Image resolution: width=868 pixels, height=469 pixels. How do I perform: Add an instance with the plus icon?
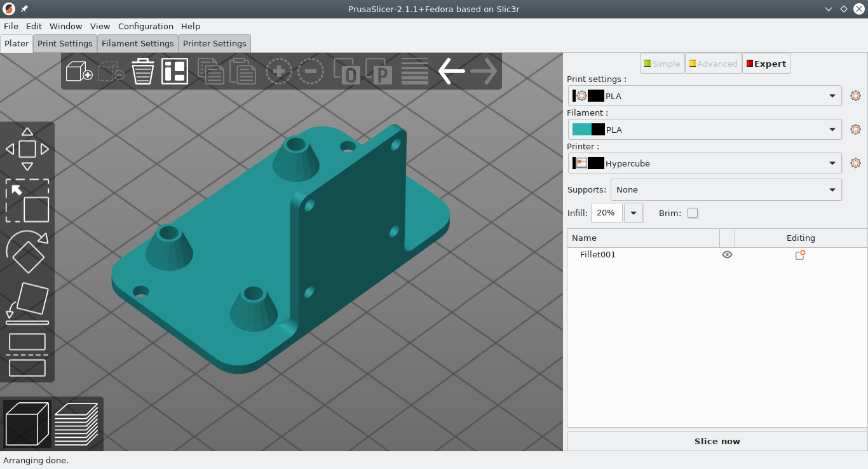(279, 71)
